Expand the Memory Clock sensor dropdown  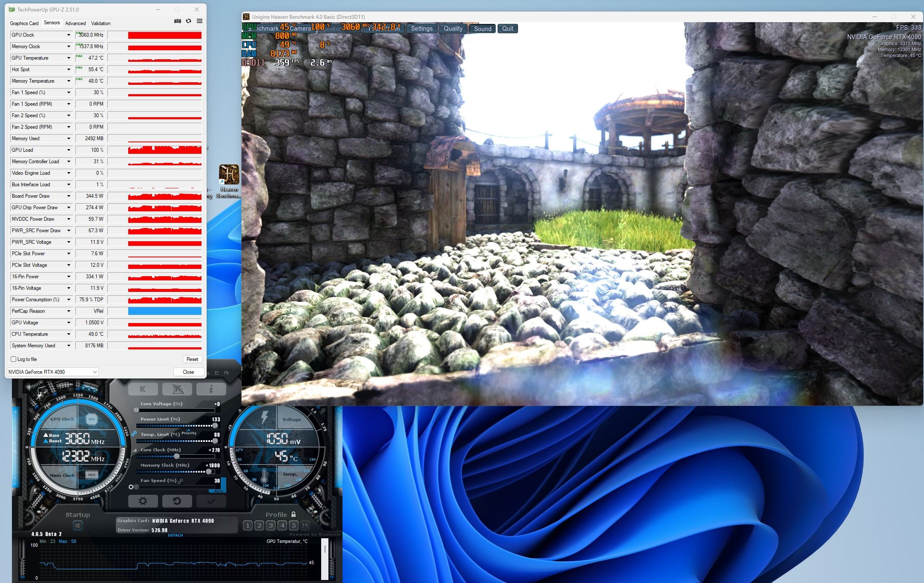coord(69,46)
